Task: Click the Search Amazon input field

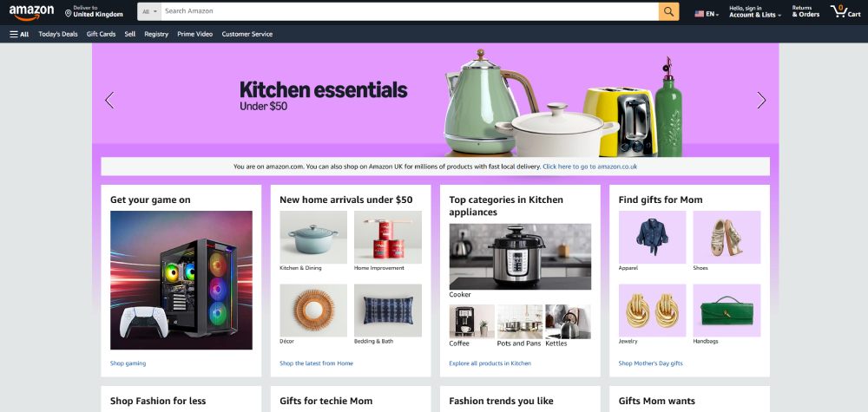Action: 410,11
